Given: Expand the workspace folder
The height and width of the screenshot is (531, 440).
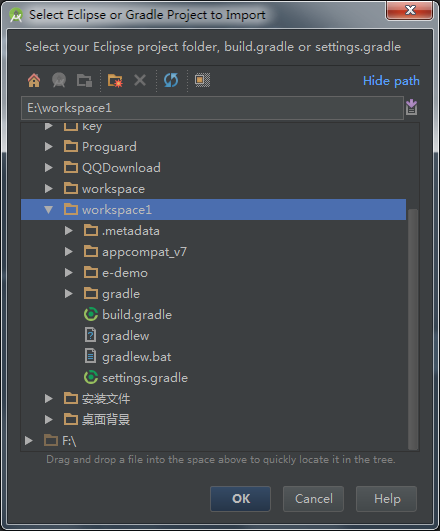Looking at the screenshot, I should point(49,189).
